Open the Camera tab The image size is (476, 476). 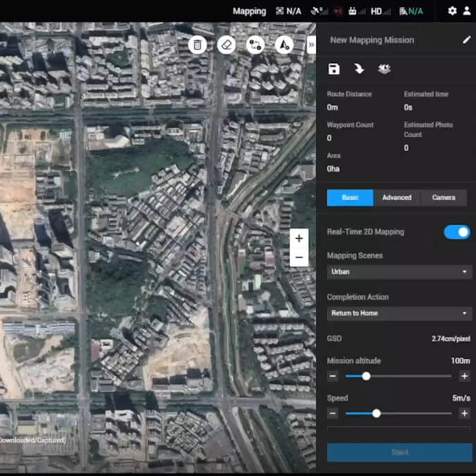pos(443,198)
